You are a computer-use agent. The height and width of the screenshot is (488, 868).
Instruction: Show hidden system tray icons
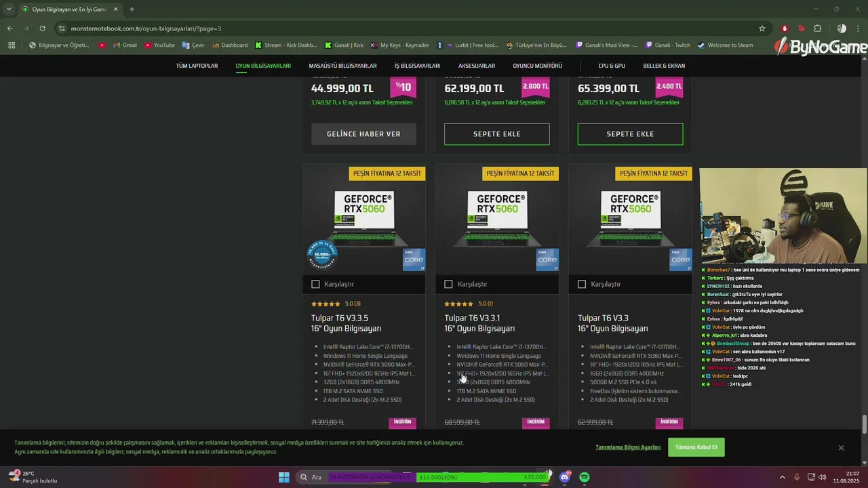click(782, 477)
